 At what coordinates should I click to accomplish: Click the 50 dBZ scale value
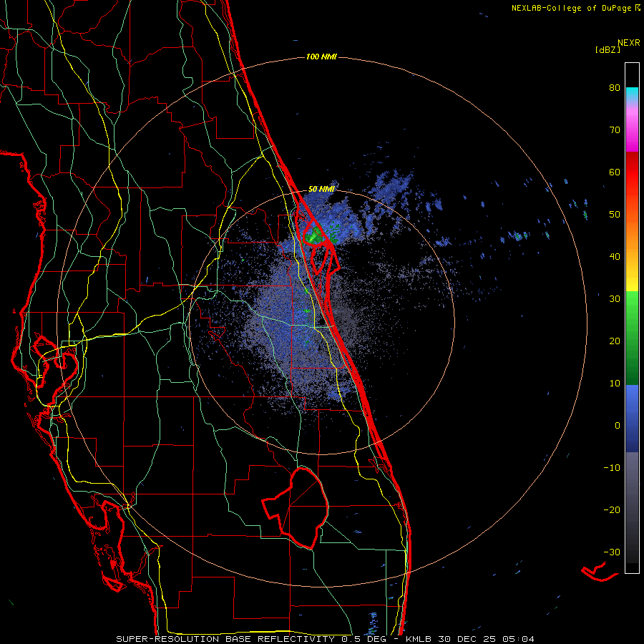[615, 215]
